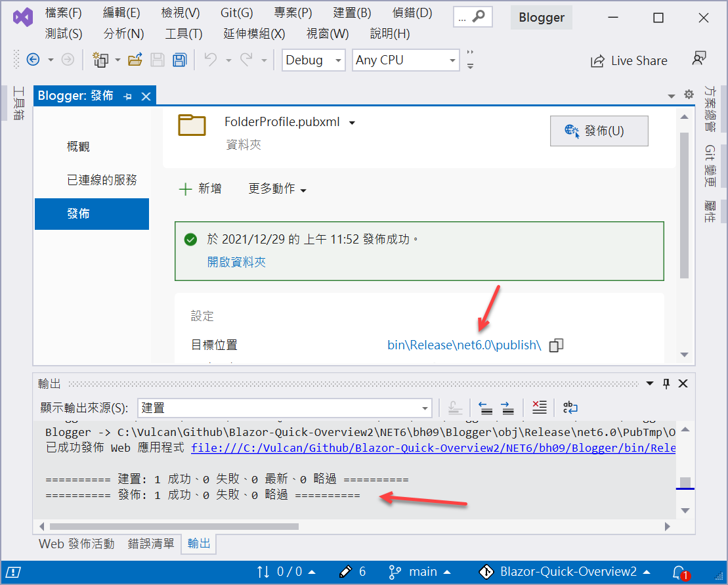
Task: Open the 說明(H) menu
Action: [390, 34]
